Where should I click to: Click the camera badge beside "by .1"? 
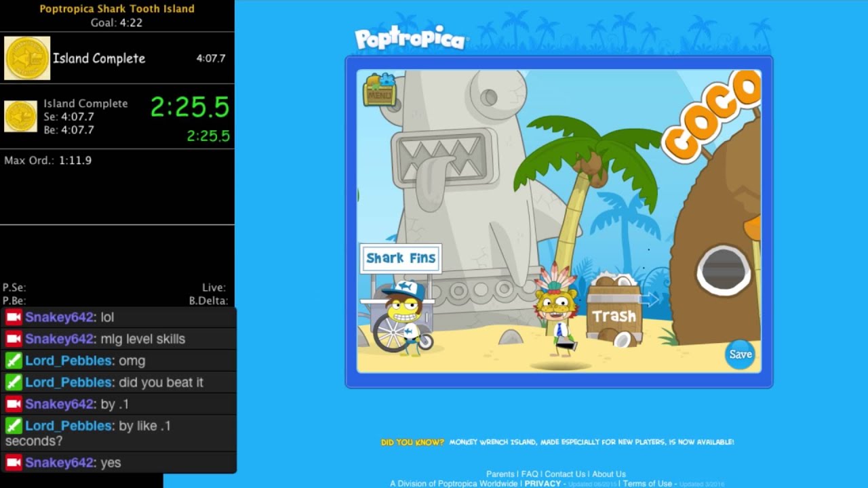[14, 404]
